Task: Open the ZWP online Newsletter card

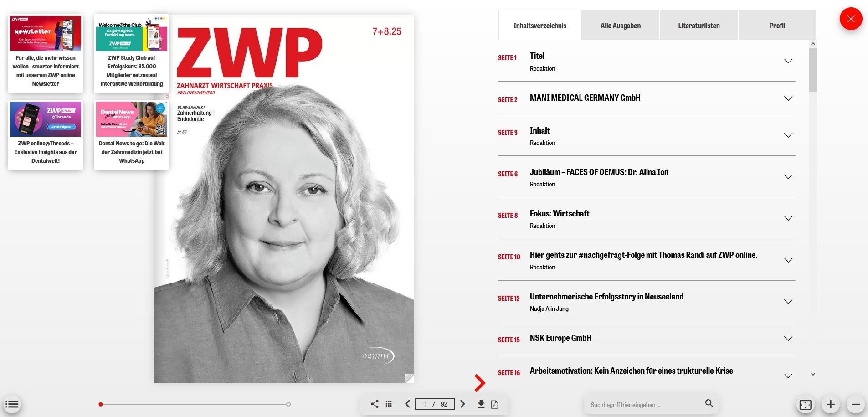Action: [x=46, y=53]
